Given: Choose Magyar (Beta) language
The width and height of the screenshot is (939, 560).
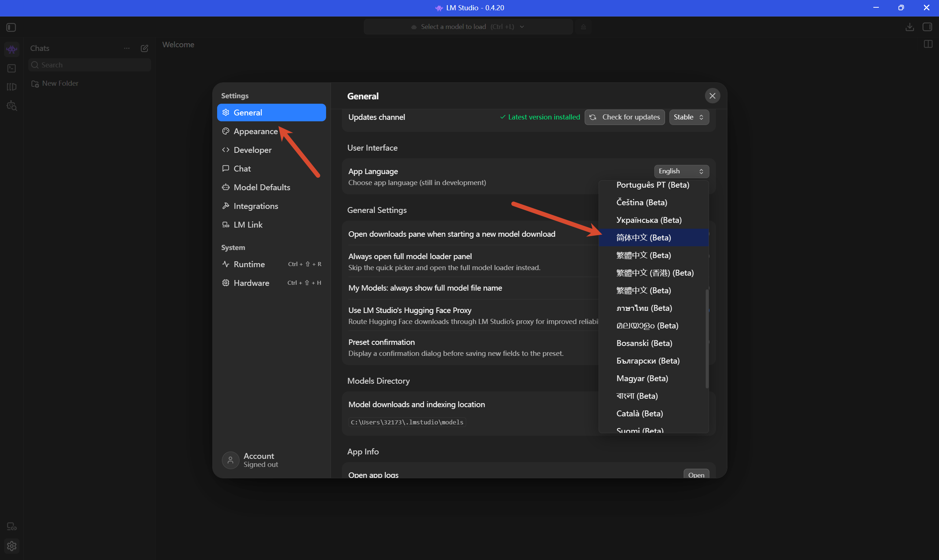Looking at the screenshot, I should tap(653, 379).
